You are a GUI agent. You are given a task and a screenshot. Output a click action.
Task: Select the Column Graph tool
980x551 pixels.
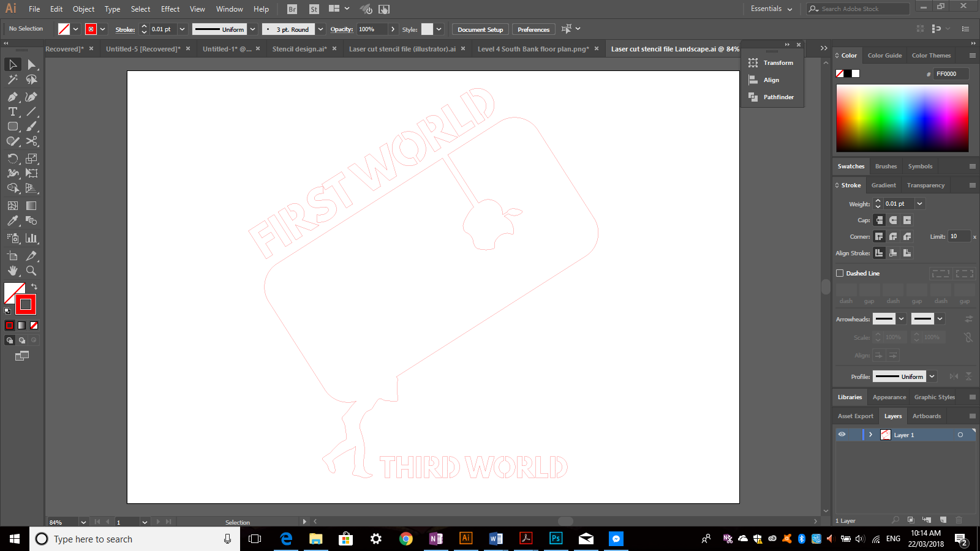point(32,238)
